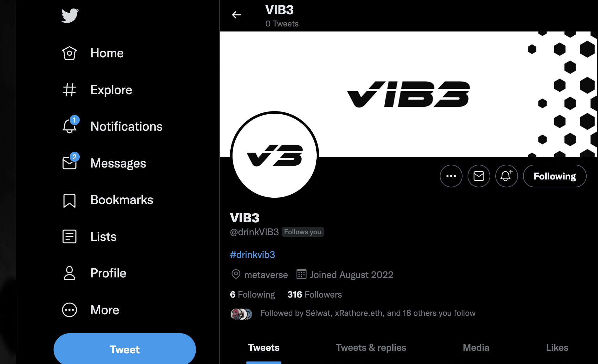Open the More navigation menu

tap(104, 310)
